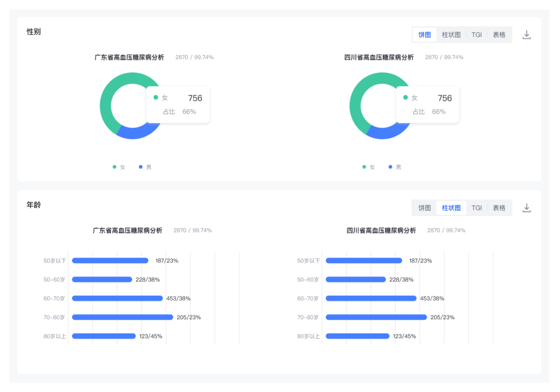This screenshot has height=392, width=560.
Task: Toggle 男 legend in 广东省 gender chart
Action: (145, 167)
